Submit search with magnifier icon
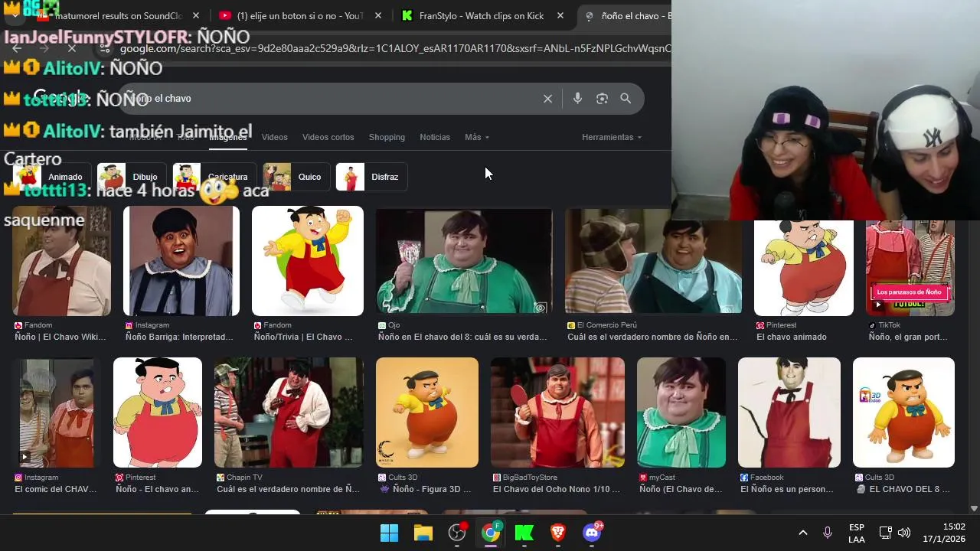980x551 pixels. click(x=626, y=99)
